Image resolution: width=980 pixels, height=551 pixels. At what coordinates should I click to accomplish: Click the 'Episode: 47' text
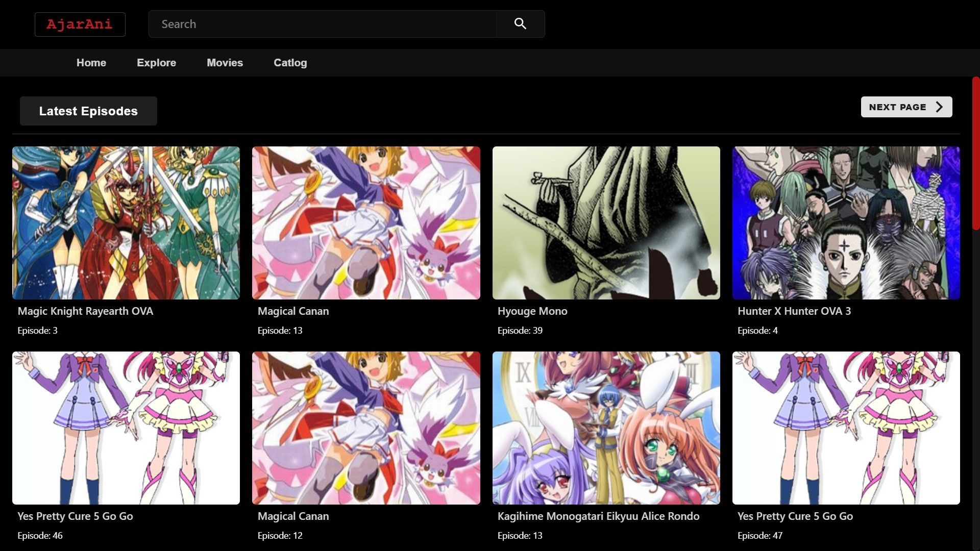click(x=760, y=536)
